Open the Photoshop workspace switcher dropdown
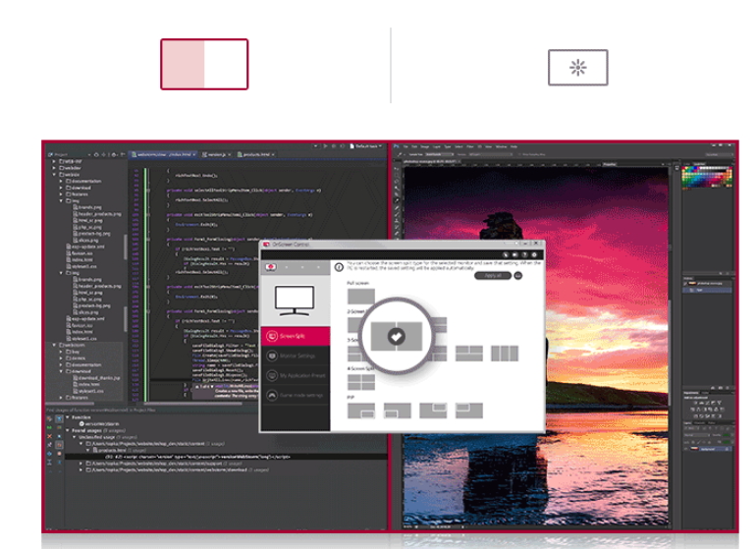756x549 pixels. pyautogui.click(x=718, y=154)
